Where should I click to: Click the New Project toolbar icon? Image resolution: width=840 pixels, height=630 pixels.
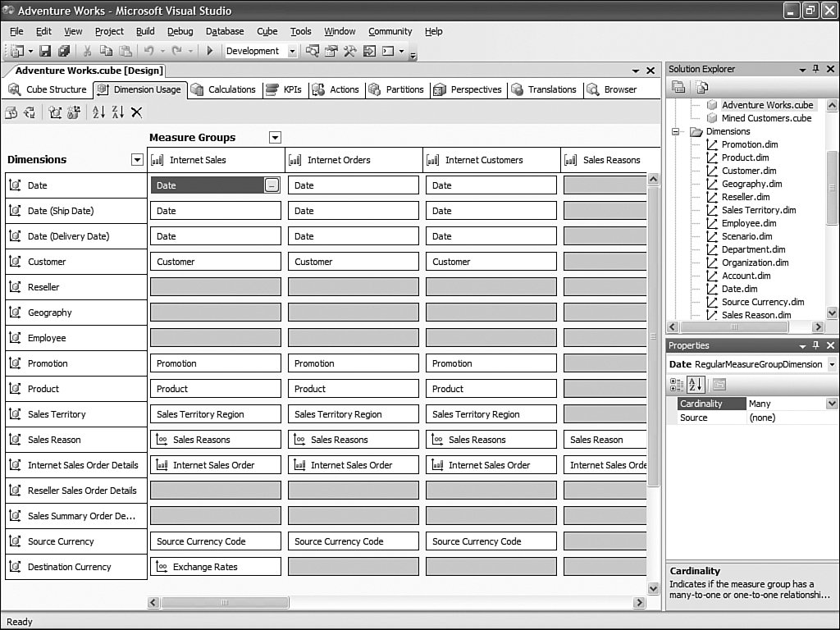pos(18,51)
